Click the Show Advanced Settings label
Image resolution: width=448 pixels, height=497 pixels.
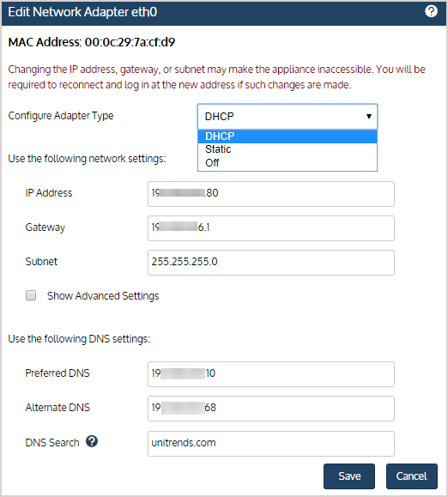(x=103, y=296)
